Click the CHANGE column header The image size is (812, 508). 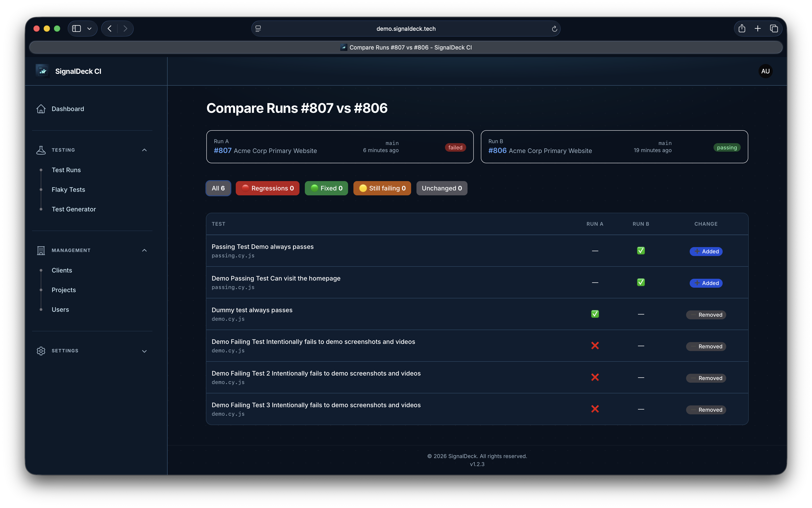706,224
